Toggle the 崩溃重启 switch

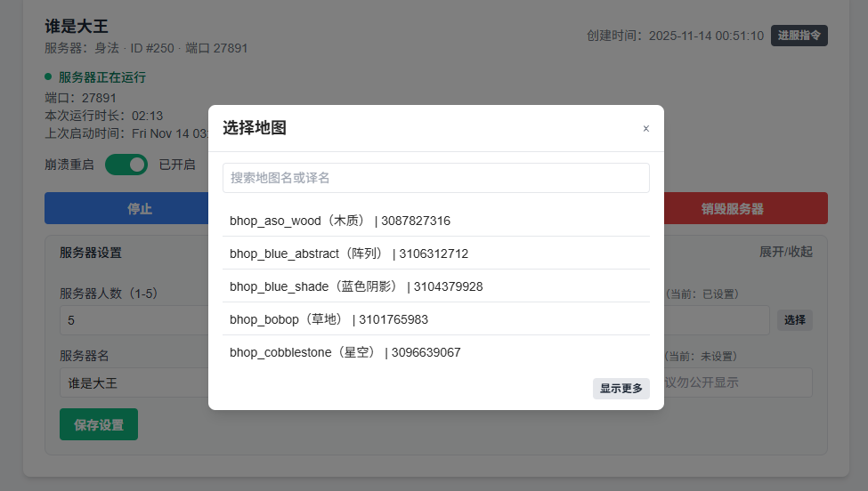pyautogui.click(x=126, y=165)
